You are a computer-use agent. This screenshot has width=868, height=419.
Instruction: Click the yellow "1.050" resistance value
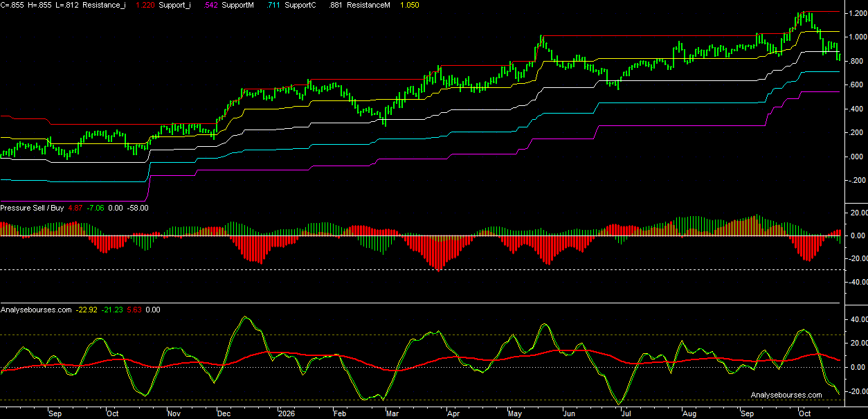click(408, 5)
